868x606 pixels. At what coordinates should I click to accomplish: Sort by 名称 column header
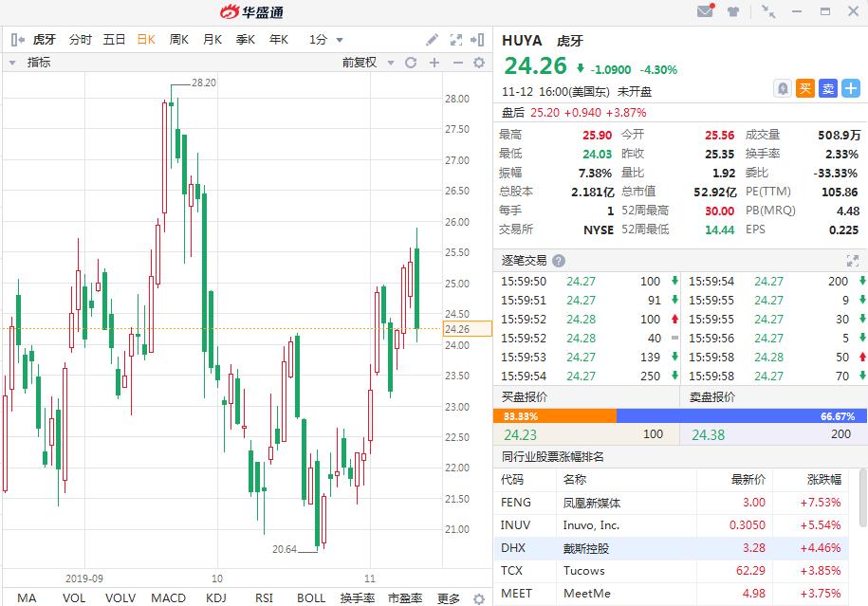[575, 479]
